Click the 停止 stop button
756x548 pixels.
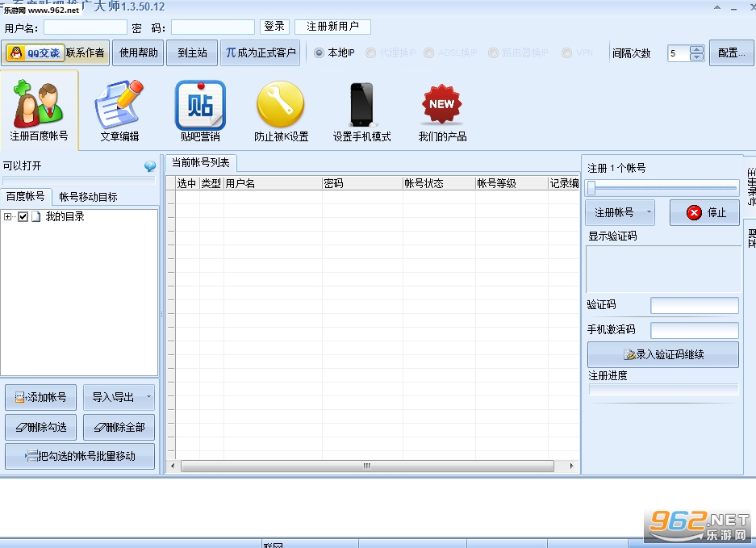(704, 212)
